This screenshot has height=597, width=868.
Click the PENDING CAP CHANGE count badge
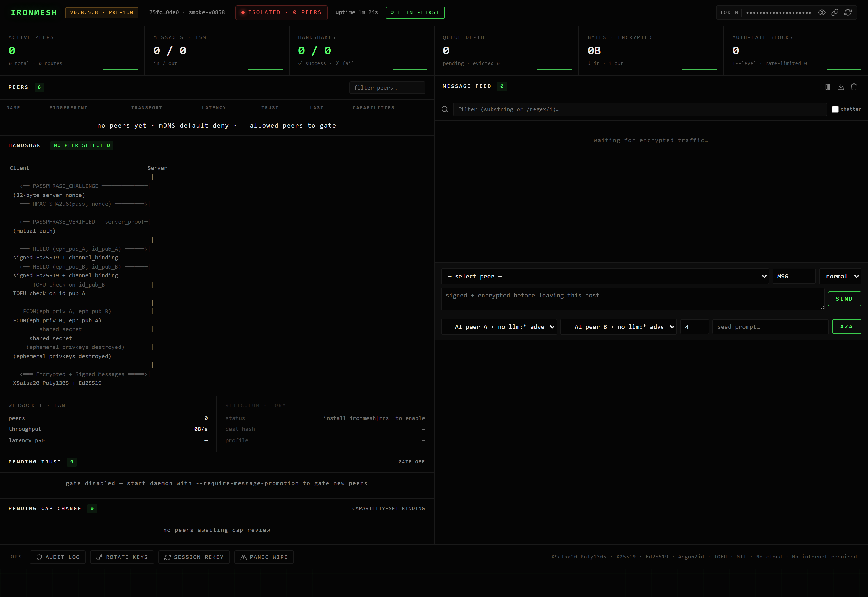[92, 509]
